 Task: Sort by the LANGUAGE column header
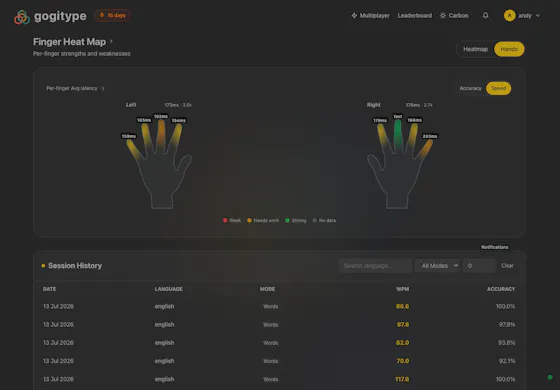tap(169, 289)
